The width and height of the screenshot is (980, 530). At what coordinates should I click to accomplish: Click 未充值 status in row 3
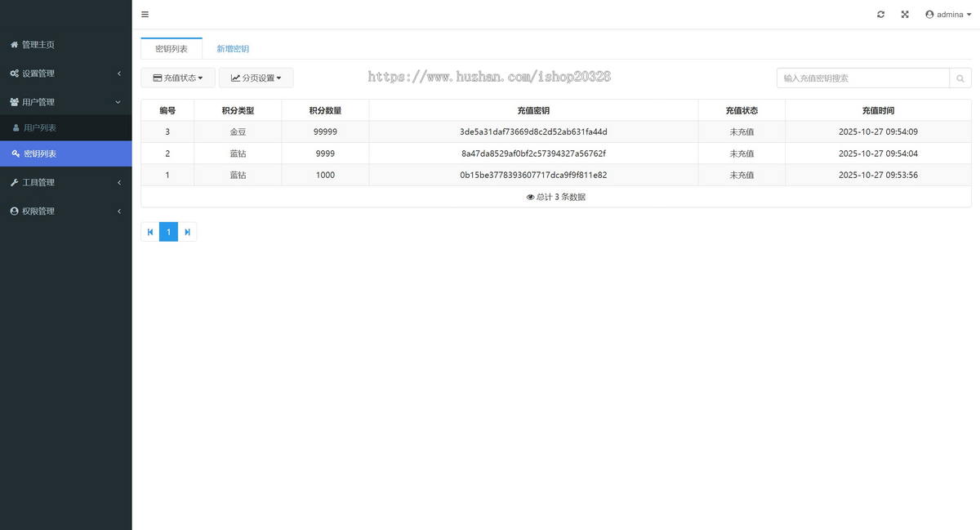742,131
